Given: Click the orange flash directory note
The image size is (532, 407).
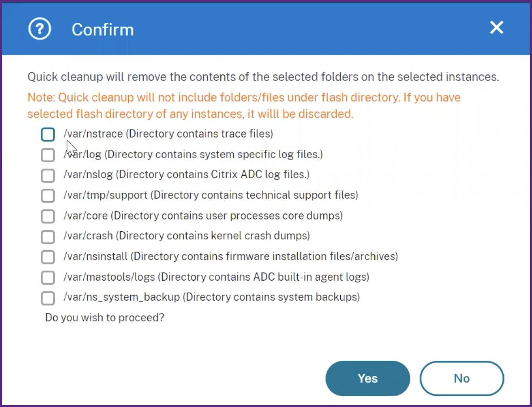Looking at the screenshot, I should click(244, 106).
